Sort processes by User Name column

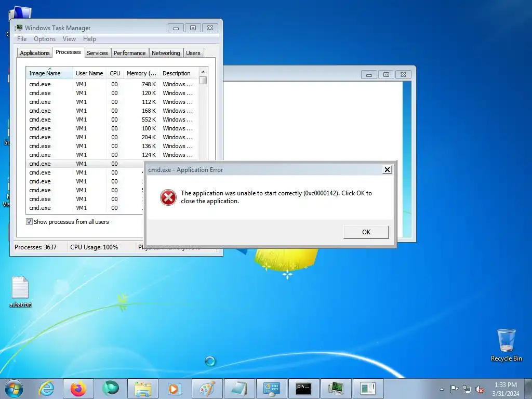click(89, 73)
